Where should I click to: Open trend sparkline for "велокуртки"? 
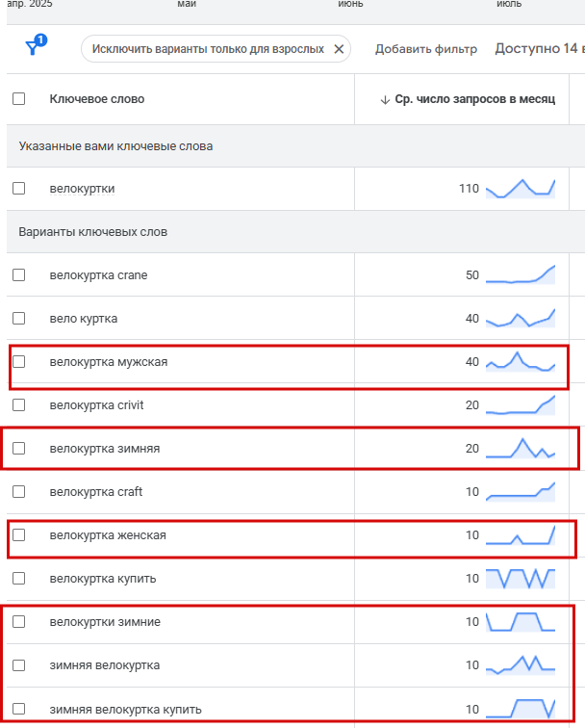click(521, 188)
